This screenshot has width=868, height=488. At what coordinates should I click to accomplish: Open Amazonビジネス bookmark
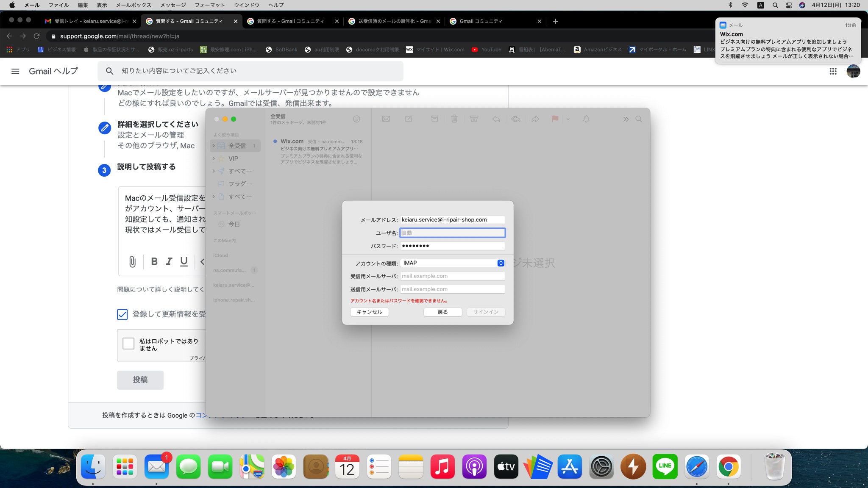(598, 50)
